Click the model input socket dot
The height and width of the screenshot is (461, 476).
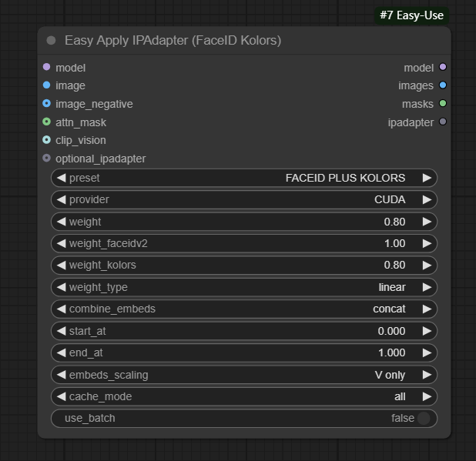pyautogui.click(x=47, y=68)
